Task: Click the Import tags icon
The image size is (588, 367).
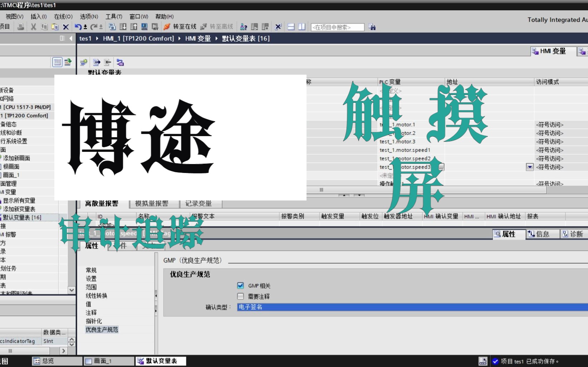Action: pos(108,63)
